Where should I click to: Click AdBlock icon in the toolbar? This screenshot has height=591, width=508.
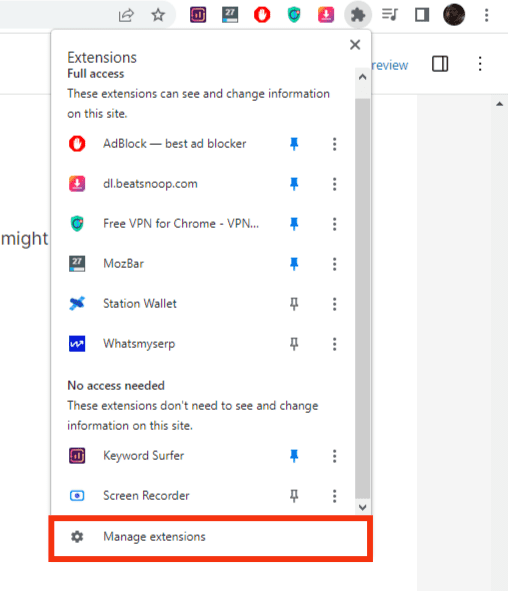pos(262,15)
